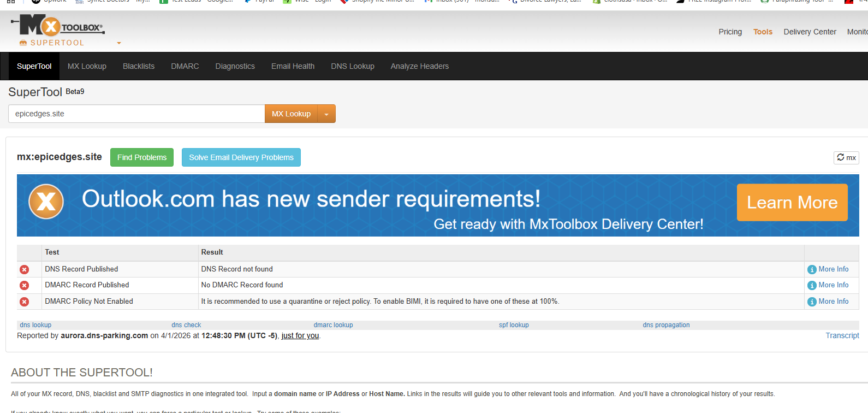Image resolution: width=868 pixels, height=413 pixels.
Task: Open the dns lookup link
Action: pos(35,325)
